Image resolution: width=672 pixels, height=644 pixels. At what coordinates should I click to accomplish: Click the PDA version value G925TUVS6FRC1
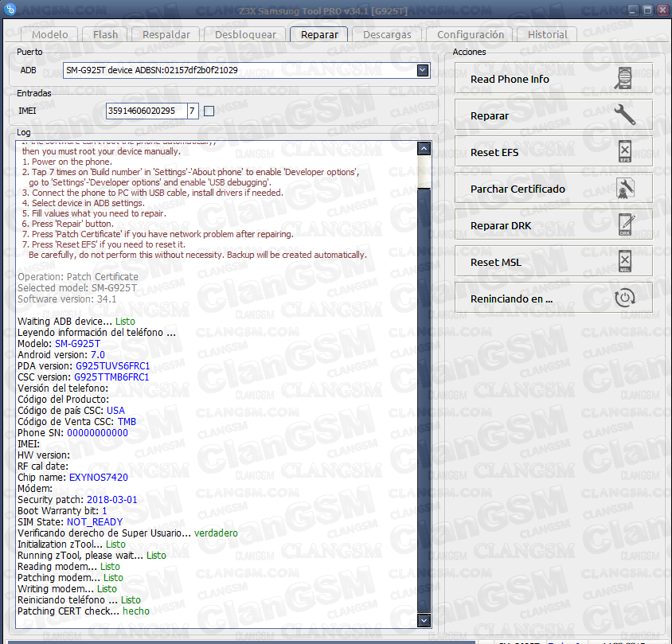click(113, 366)
